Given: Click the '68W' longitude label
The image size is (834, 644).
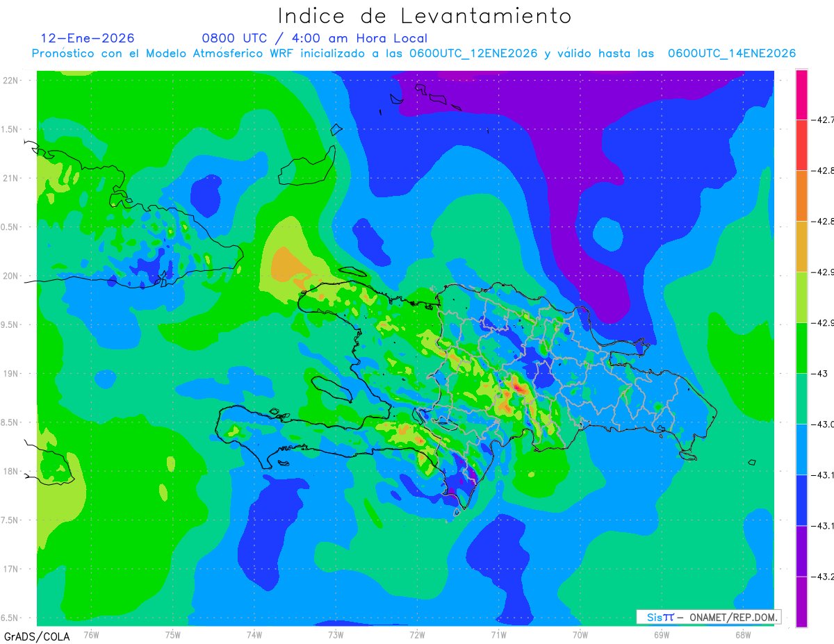Looking at the screenshot, I should click(743, 634).
